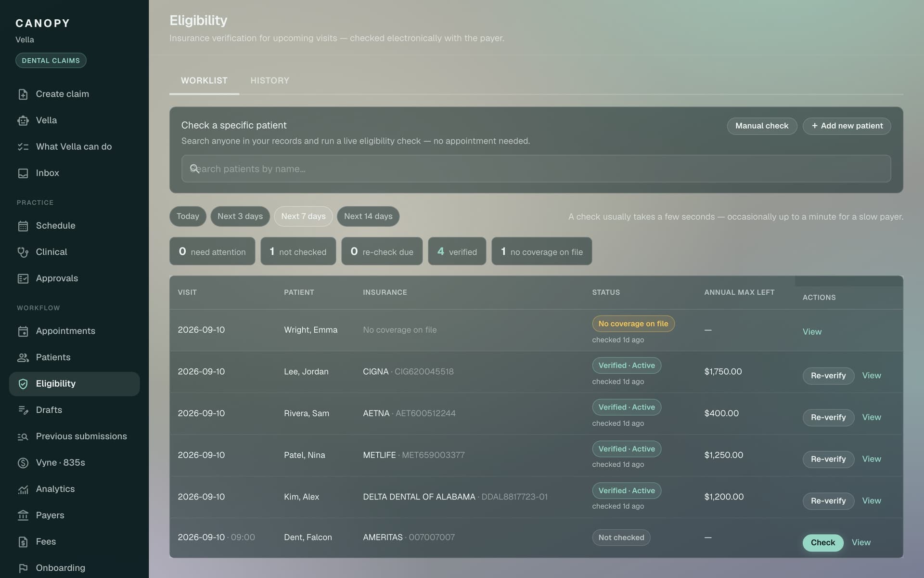Click the Fees receipt icon
This screenshot has width=924, height=578.
23,542
